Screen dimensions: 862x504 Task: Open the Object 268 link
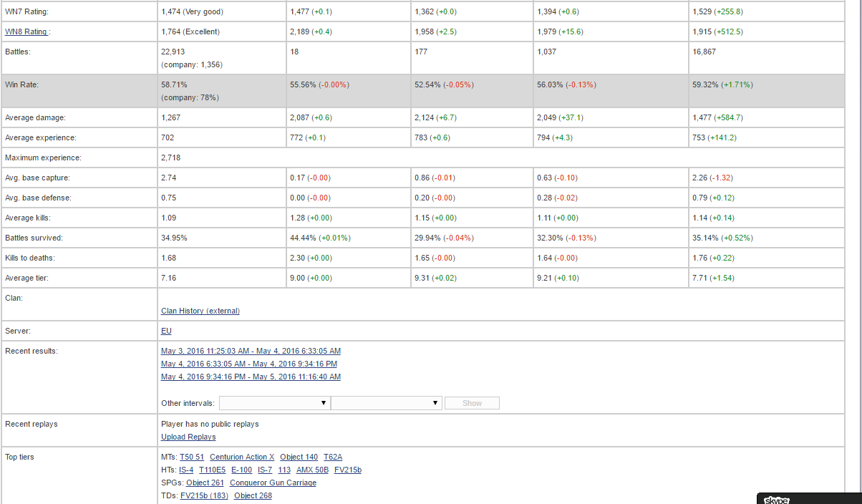(x=253, y=495)
